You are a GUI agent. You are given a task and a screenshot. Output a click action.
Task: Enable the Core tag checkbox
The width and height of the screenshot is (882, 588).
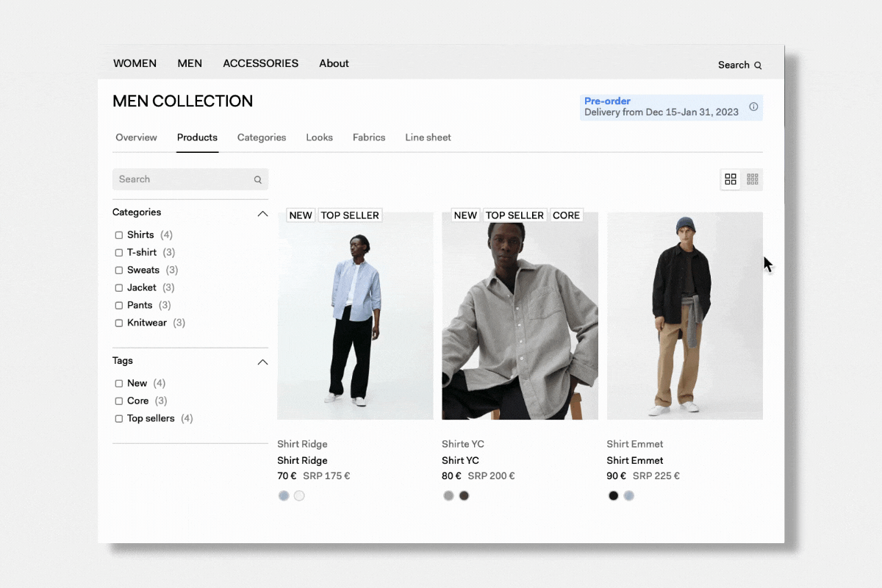(119, 401)
